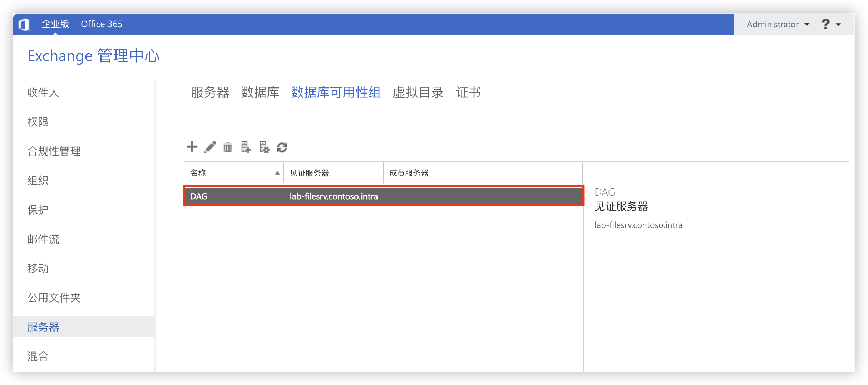Image resolution: width=868 pixels, height=385 pixels.
Task: Go to 合规性管理 in sidebar
Action: tap(54, 151)
